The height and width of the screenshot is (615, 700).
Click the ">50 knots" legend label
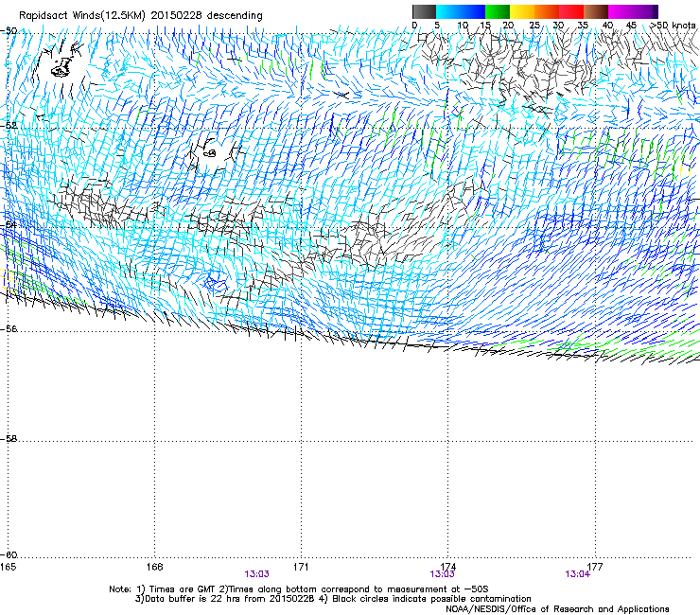673,26
